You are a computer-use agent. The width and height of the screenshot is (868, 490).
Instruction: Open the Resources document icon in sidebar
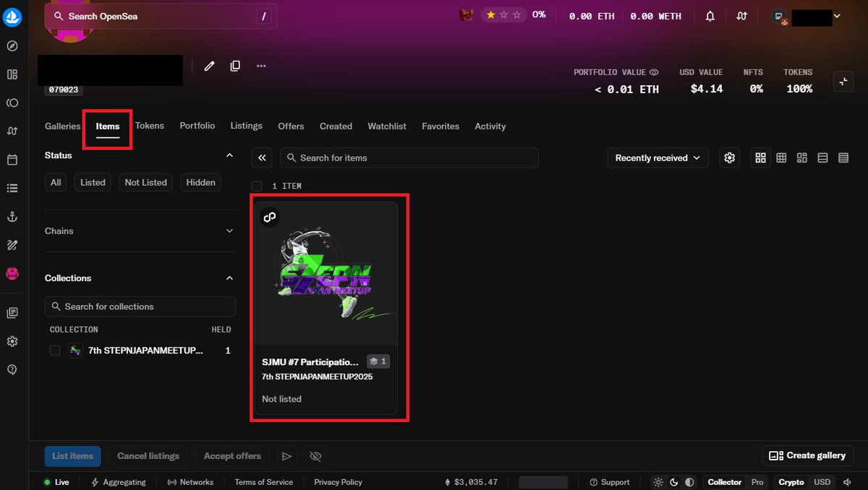click(12, 313)
